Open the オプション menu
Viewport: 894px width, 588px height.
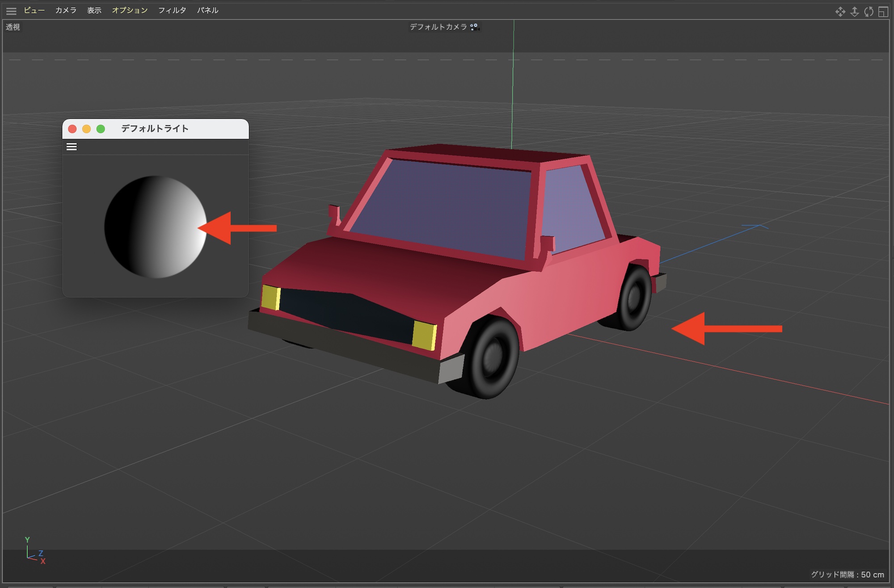click(x=130, y=10)
